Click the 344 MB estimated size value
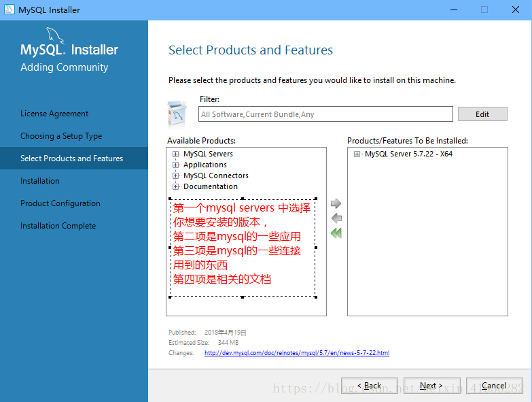Image resolution: width=532 pixels, height=402 pixels. (x=228, y=343)
